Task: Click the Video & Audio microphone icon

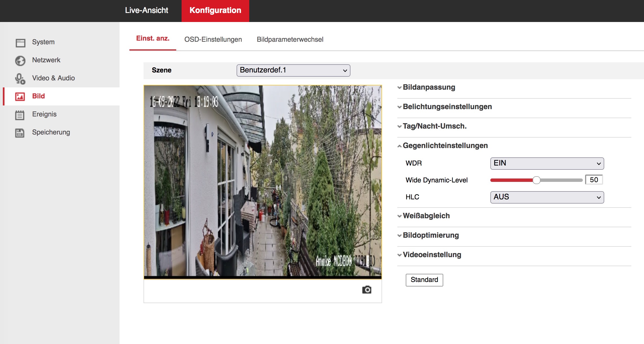Action: (x=20, y=79)
